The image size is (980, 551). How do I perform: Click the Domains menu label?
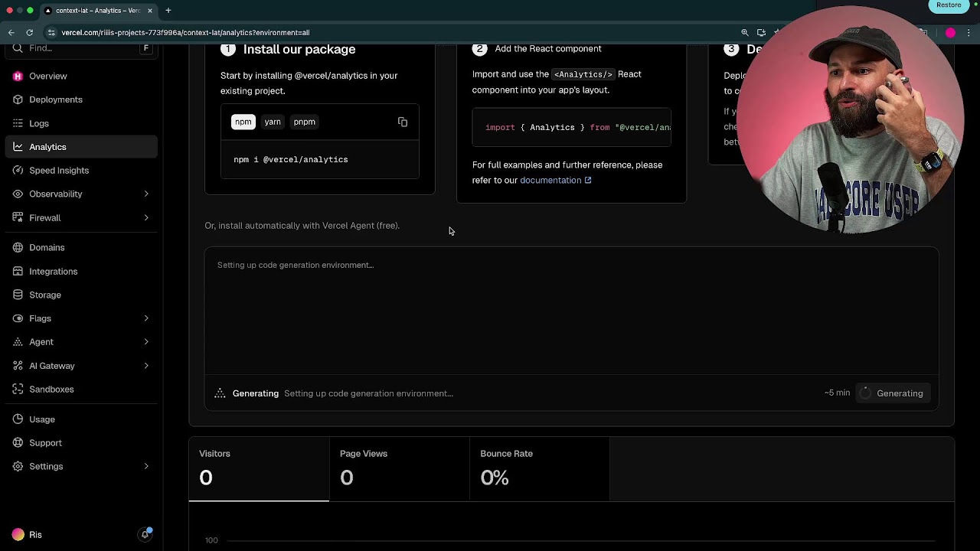(47, 248)
